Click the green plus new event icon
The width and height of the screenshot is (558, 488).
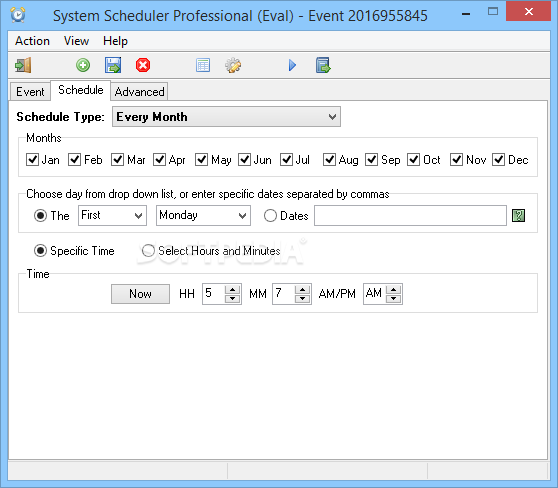click(83, 65)
